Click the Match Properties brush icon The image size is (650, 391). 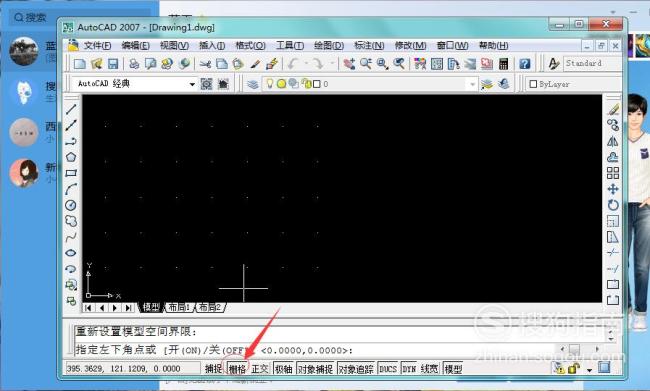(x=255, y=64)
